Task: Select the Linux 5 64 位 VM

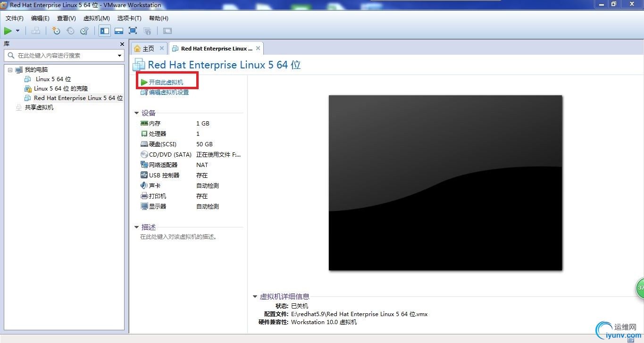Action: (x=53, y=79)
